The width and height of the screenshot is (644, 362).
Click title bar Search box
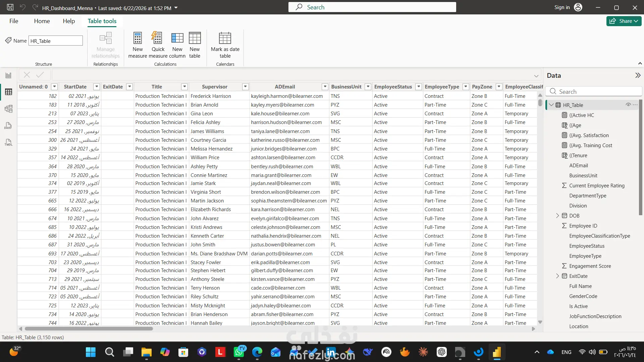(x=372, y=7)
